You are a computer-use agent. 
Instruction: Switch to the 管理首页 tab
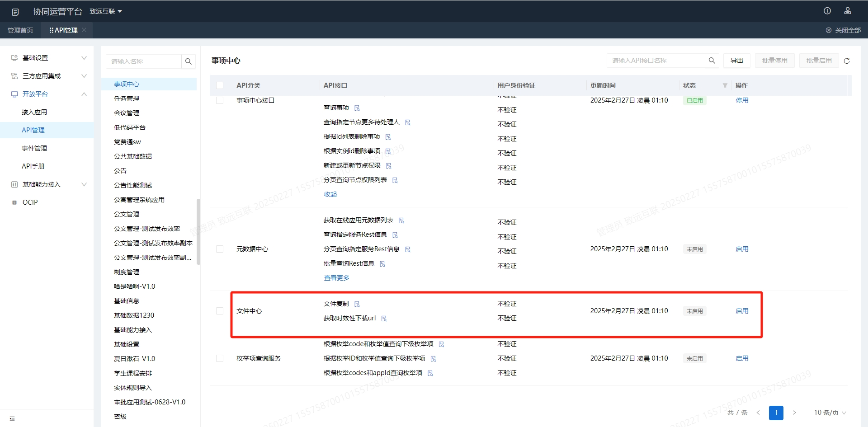pyautogui.click(x=20, y=30)
